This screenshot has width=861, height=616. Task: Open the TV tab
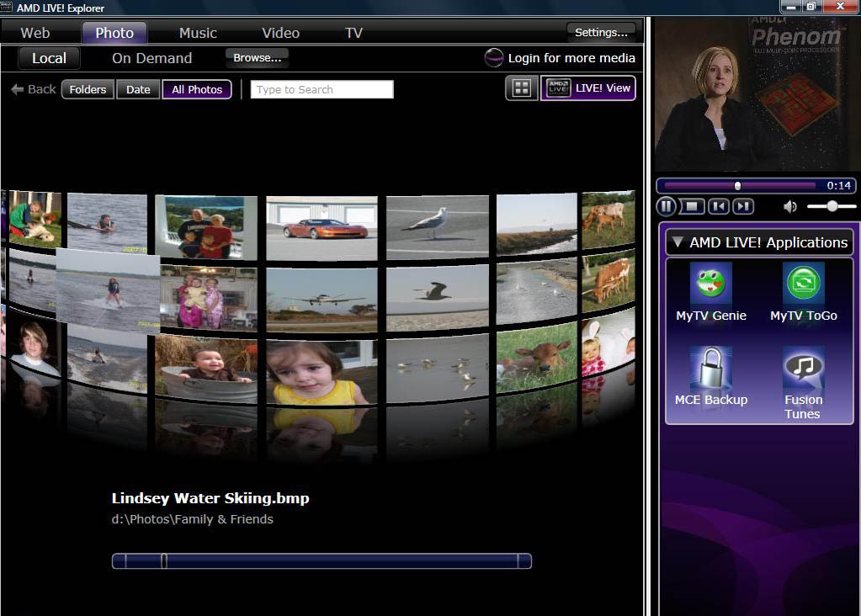(x=353, y=33)
